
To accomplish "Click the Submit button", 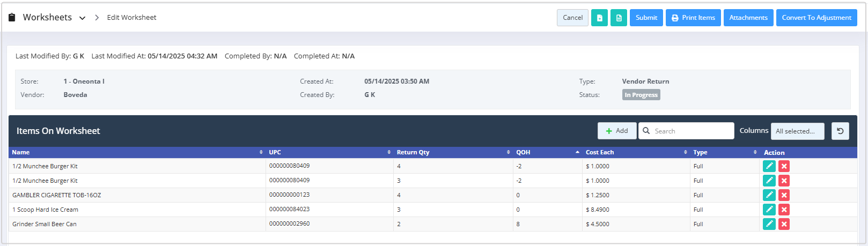I will [x=646, y=18].
